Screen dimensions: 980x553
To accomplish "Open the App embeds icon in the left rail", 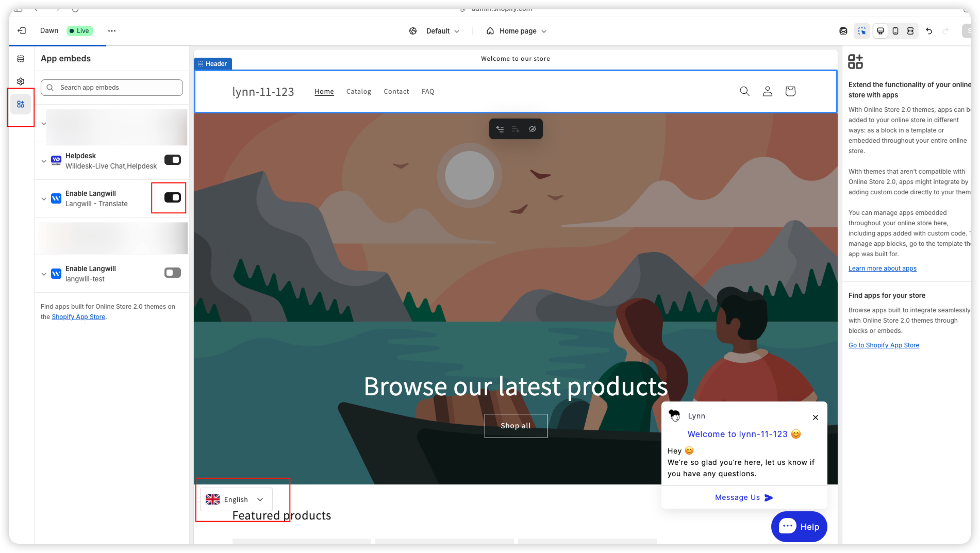I will point(21,104).
